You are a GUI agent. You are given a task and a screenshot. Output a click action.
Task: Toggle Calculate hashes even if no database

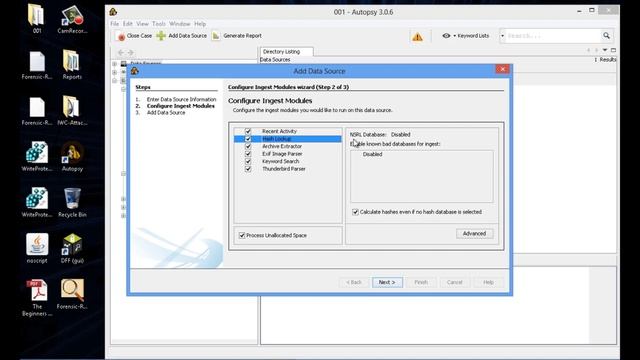(x=355, y=212)
